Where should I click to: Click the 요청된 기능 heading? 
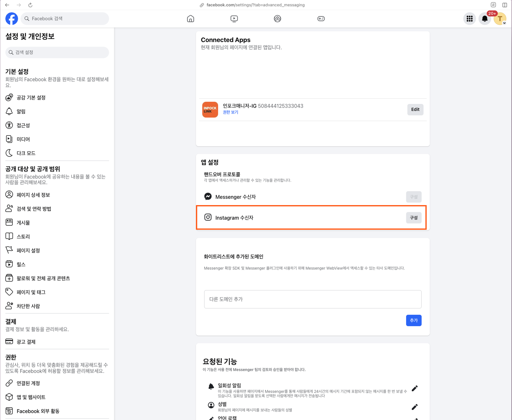coord(220,362)
